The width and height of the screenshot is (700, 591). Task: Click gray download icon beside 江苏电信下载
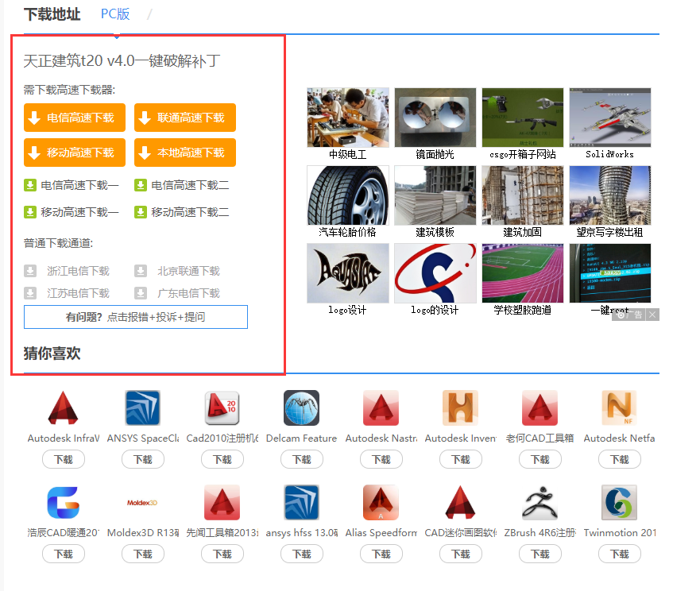click(x=30, y=293)
